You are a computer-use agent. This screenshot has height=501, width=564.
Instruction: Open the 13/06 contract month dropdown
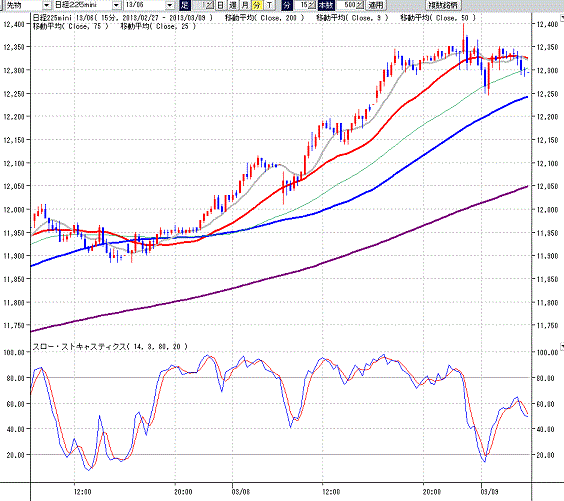[170, 5]
